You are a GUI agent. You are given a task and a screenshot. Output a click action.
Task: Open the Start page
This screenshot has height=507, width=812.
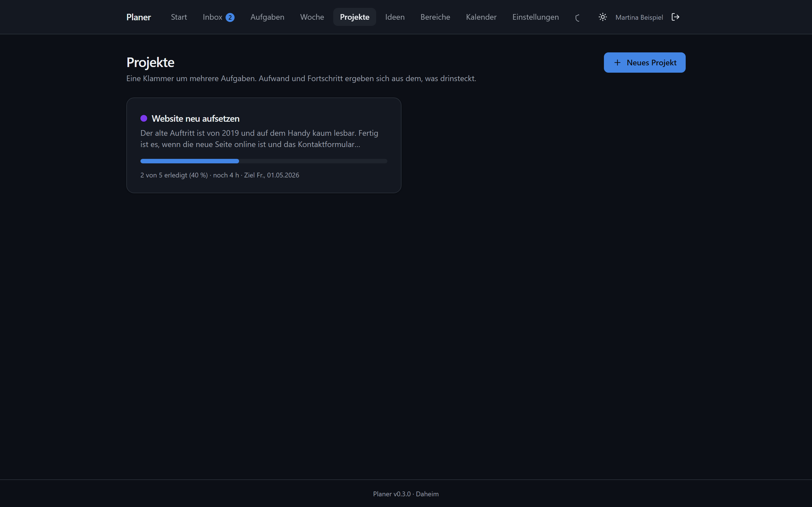[179, 17]
